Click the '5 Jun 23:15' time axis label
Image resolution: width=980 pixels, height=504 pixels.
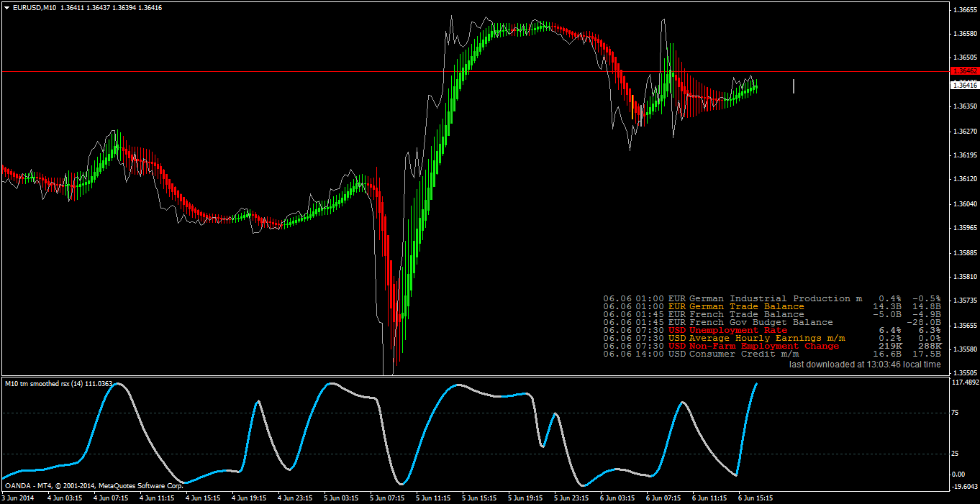click(x=571, y=498)
